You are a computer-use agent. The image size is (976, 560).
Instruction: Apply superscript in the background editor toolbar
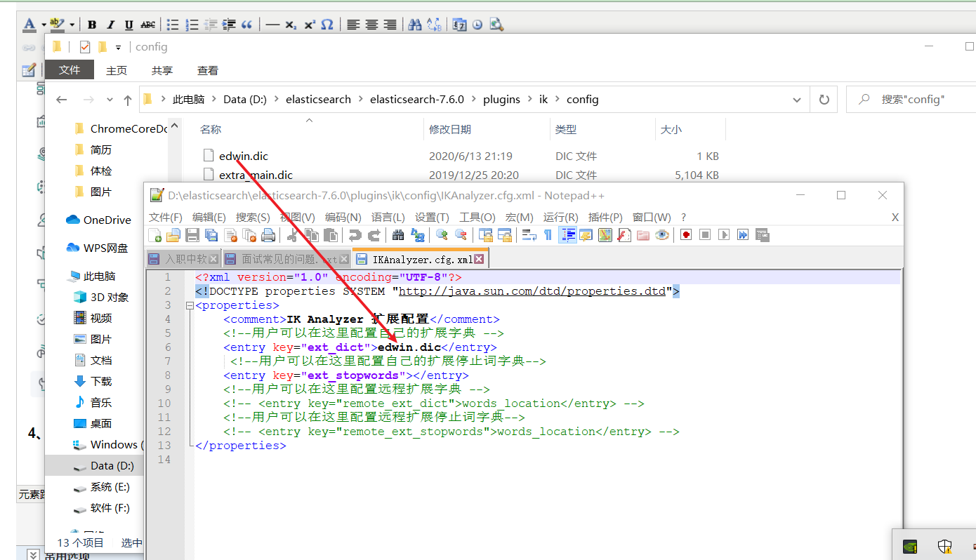310,25
